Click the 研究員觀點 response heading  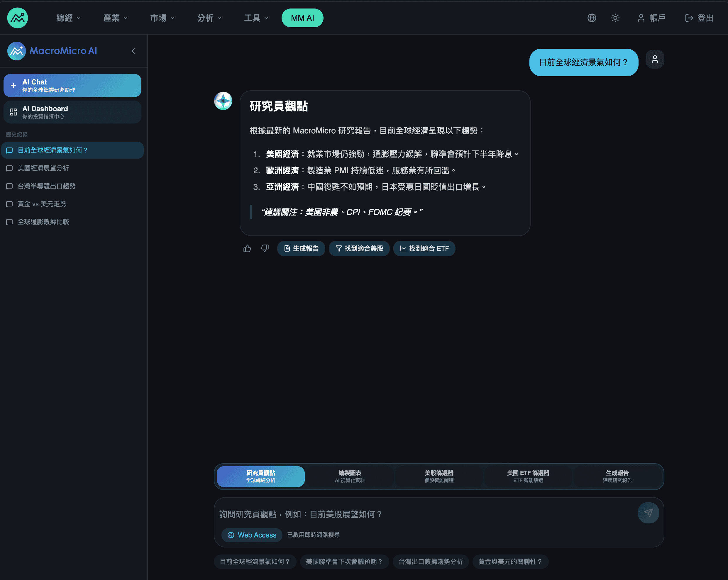coord(279,106)
